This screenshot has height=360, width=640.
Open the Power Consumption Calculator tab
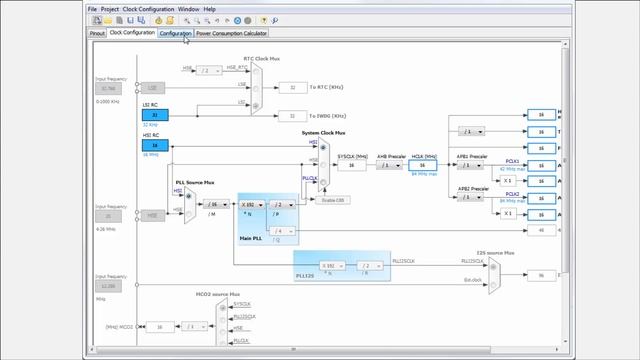click(231, 33)
